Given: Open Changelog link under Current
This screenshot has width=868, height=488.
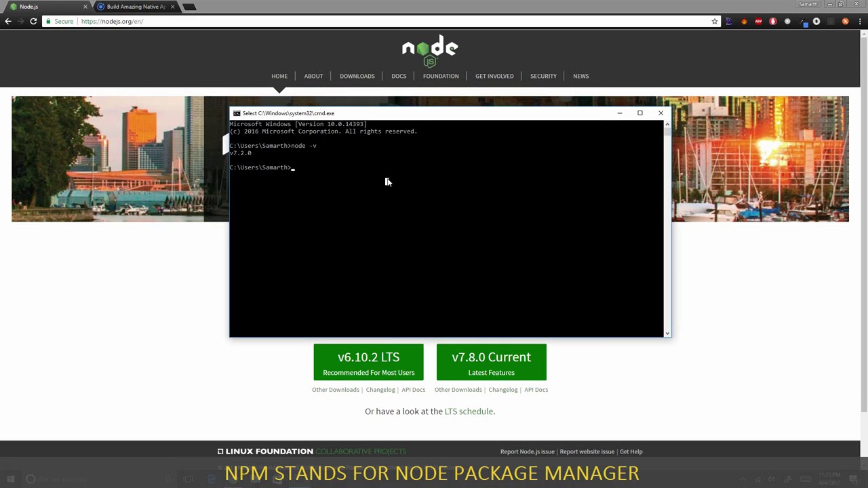Looking at the screenshot, I should [x=503, y=390].
